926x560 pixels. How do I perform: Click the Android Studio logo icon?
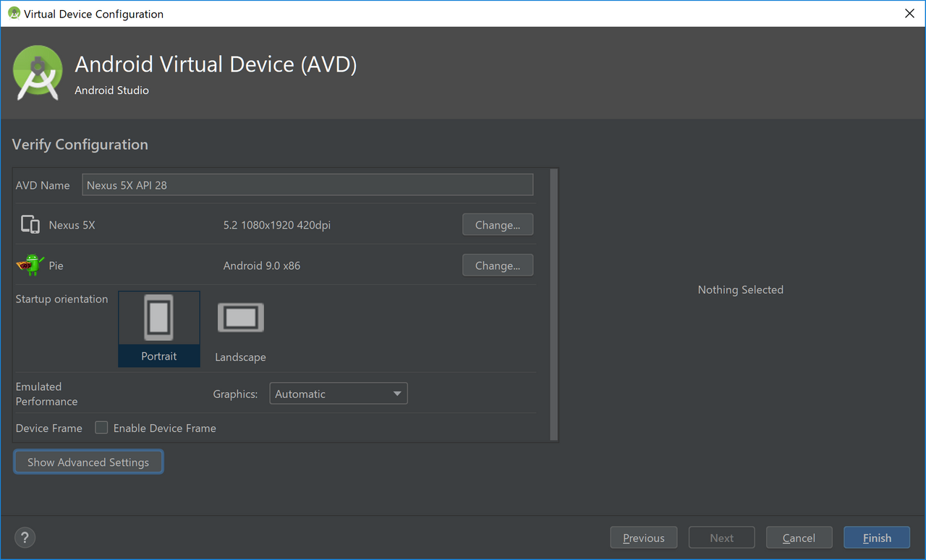coord(38,72)
